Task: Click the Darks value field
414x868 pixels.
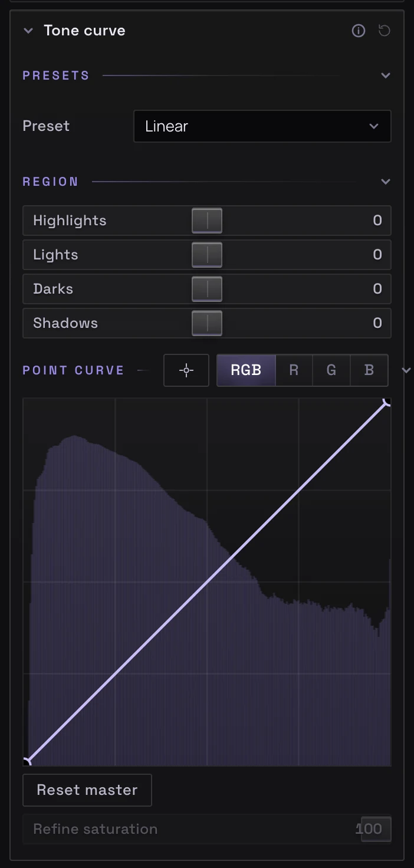Action: pyautogui.click(x=377, y=289)
